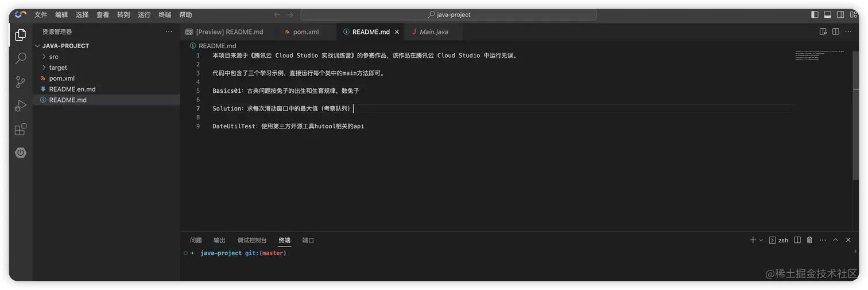Open the Extensions view
Screen dimensions: 868x290
(21, 130)
